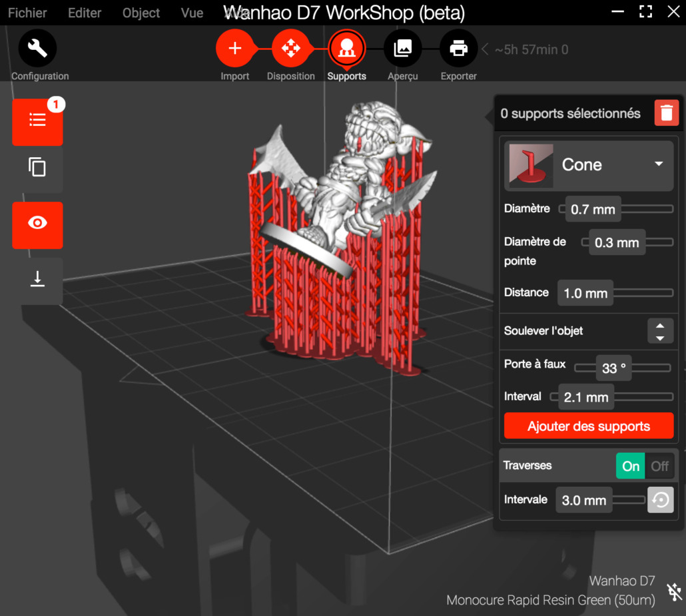Open the object list icon with badge
The width and height of the screenshot is (686, 616).
click(37, 122)
